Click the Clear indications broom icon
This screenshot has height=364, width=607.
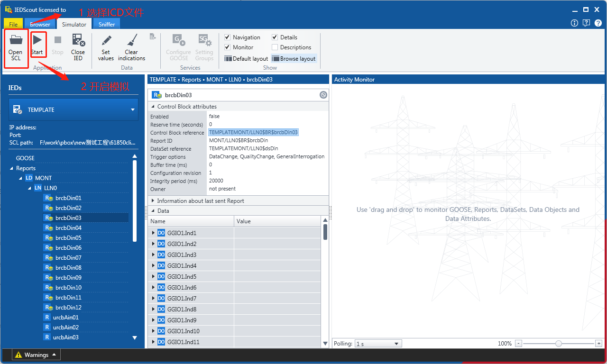click(x=132, y=40)
